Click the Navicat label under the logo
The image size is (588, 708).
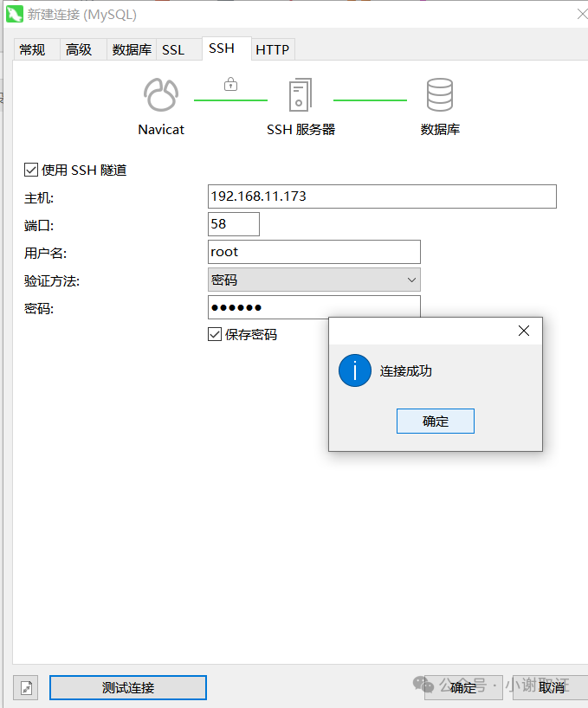(x=161, y=130)
